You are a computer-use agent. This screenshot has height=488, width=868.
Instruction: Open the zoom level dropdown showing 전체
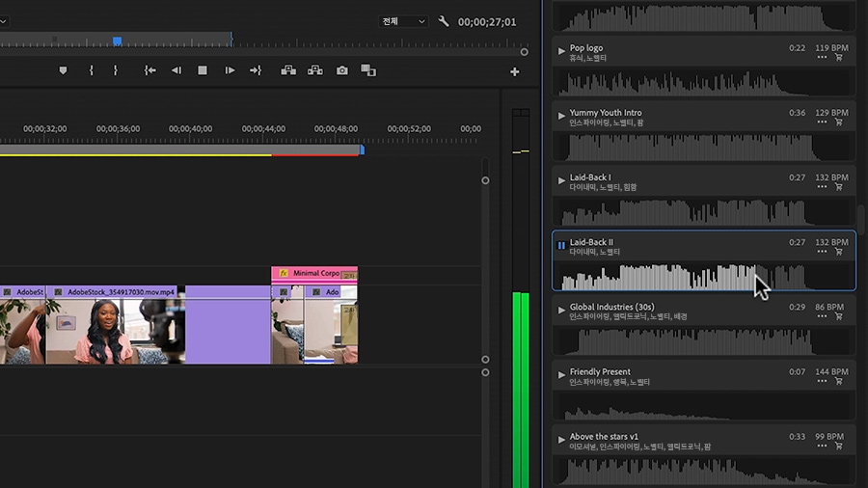pos(403,21)
